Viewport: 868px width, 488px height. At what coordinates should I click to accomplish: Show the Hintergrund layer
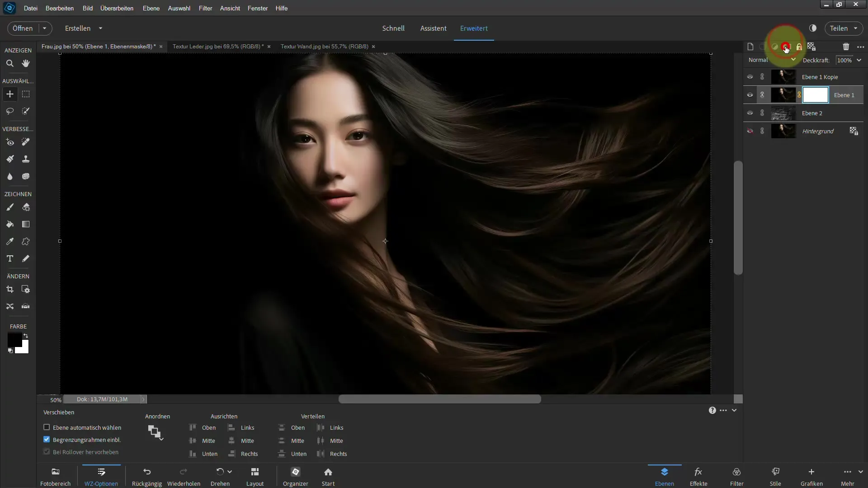[750, 131]
